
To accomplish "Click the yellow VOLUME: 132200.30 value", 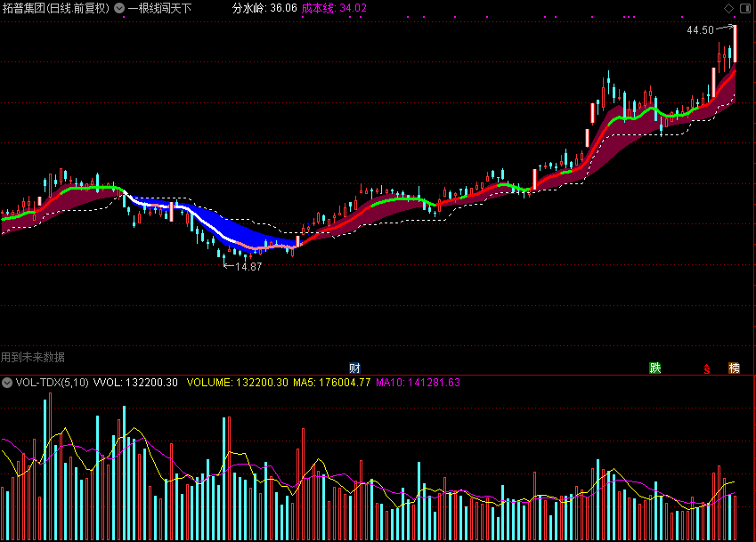I will 237,383.
